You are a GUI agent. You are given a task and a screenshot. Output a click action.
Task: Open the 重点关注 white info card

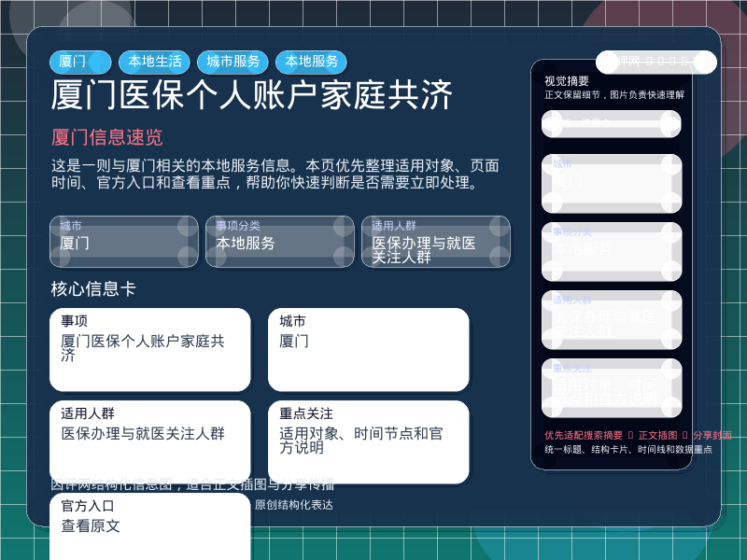point(368,441)
